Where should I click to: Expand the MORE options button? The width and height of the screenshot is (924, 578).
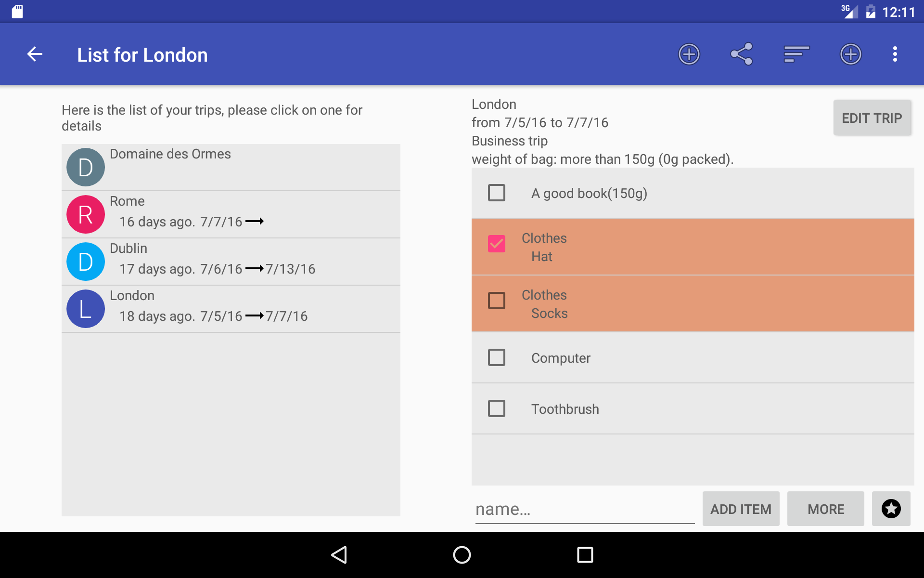(x=825, y=509)
